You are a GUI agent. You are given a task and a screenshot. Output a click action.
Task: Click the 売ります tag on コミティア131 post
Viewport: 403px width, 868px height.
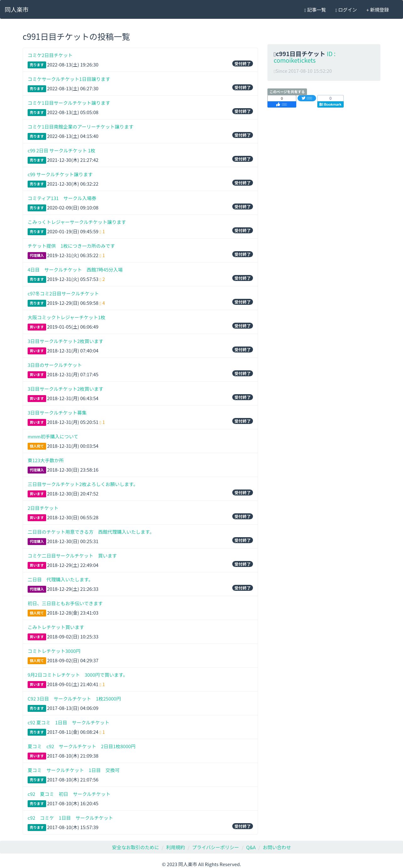pos(37,208)
